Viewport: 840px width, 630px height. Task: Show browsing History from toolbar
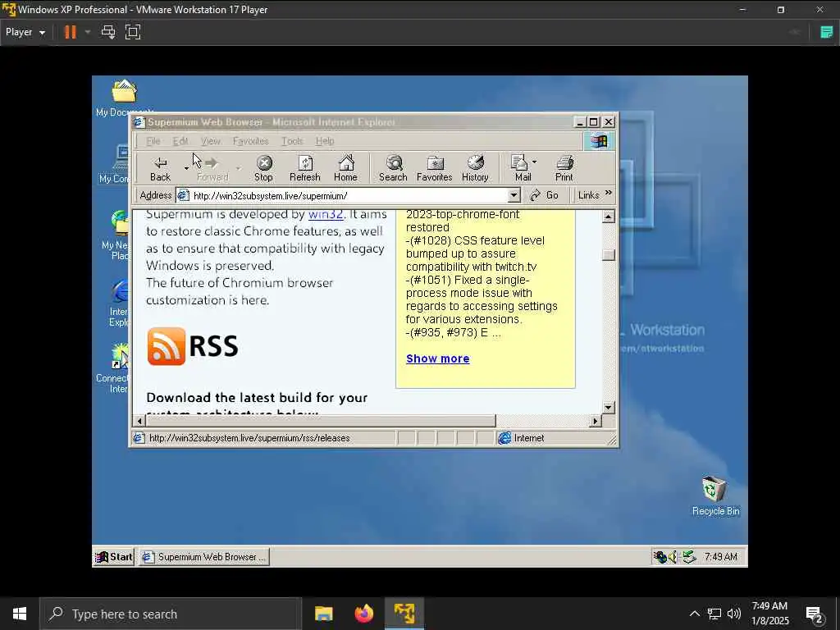pyautogui.click(x=475, y=168)
